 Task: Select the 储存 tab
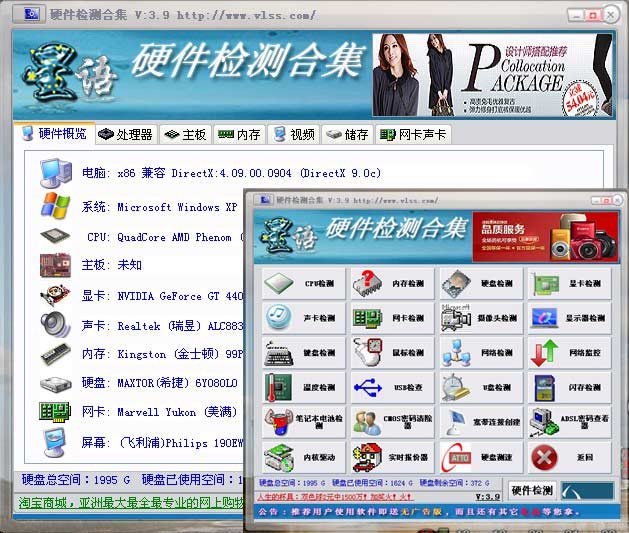[347, 134]
